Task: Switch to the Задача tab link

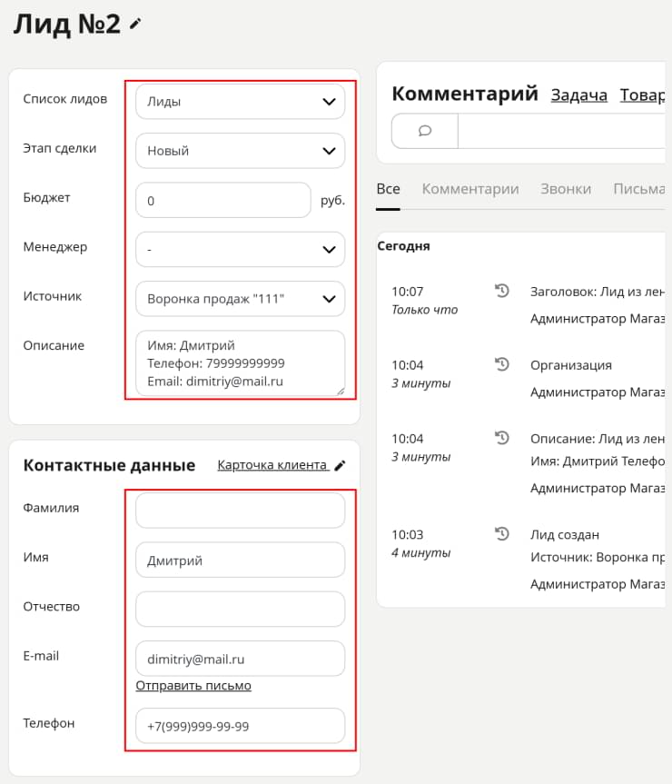Action: pyautogui.click(x=579, y=95)
